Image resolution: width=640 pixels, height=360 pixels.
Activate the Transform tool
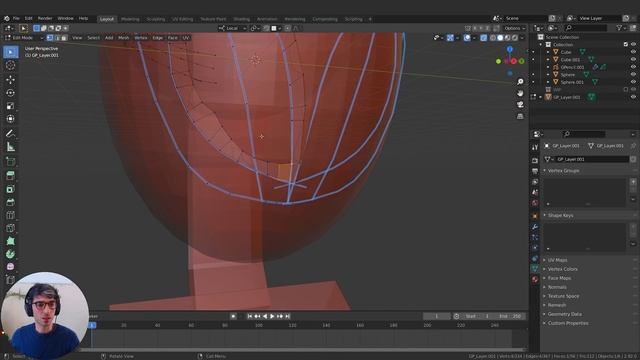pos(11,119)
